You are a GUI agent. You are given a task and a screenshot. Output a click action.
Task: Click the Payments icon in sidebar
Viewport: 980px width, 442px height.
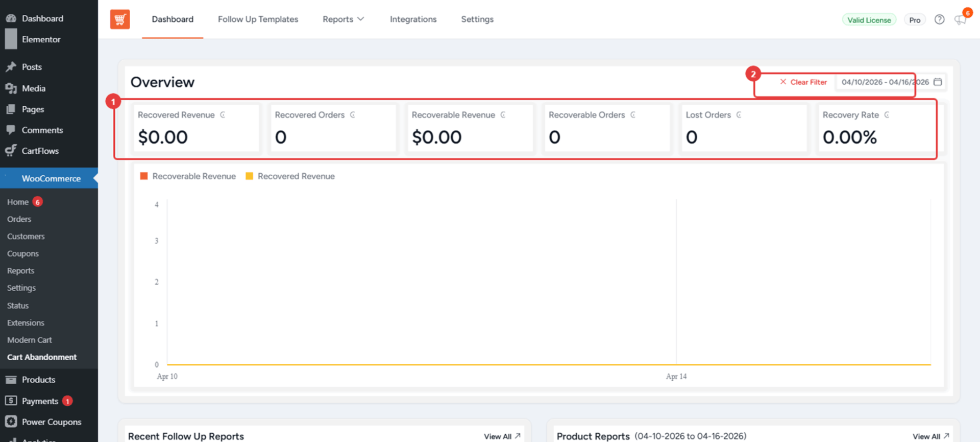coord(11,401)
